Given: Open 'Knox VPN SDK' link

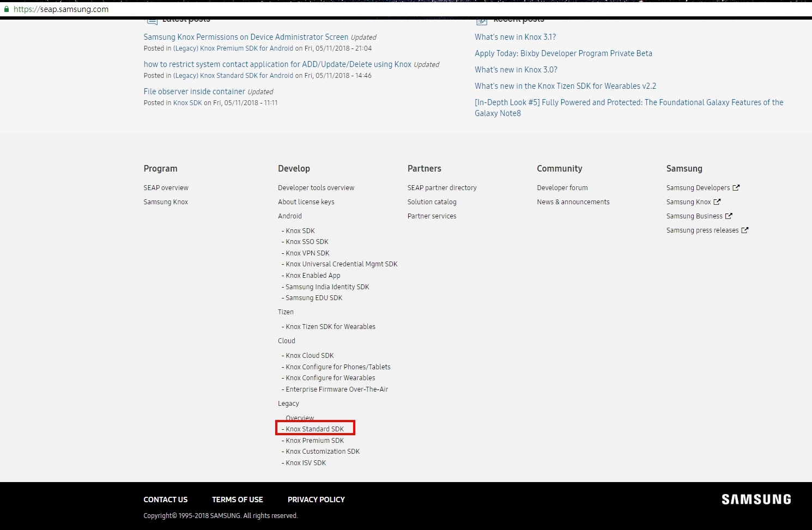Looking at the screenshot, I should [x=308, y=253].
